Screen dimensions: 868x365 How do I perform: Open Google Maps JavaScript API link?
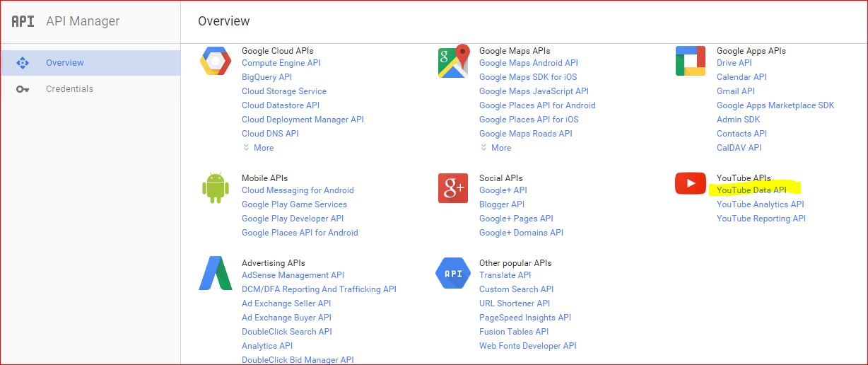point(534,91)
